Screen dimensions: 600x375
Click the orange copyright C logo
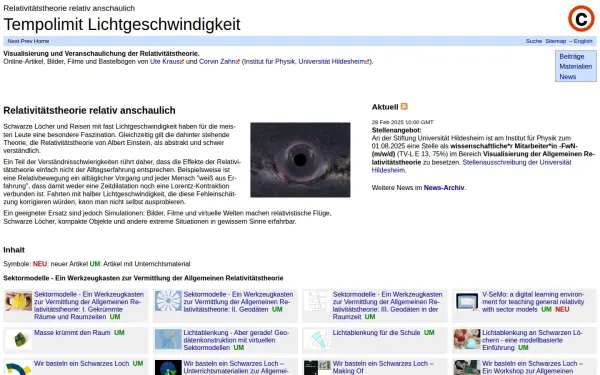[x=581, y=18]
